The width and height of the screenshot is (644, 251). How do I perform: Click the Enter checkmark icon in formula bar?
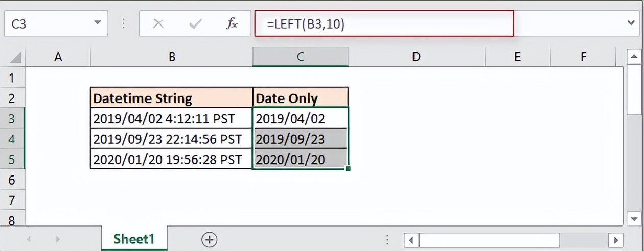click(195, 23)
